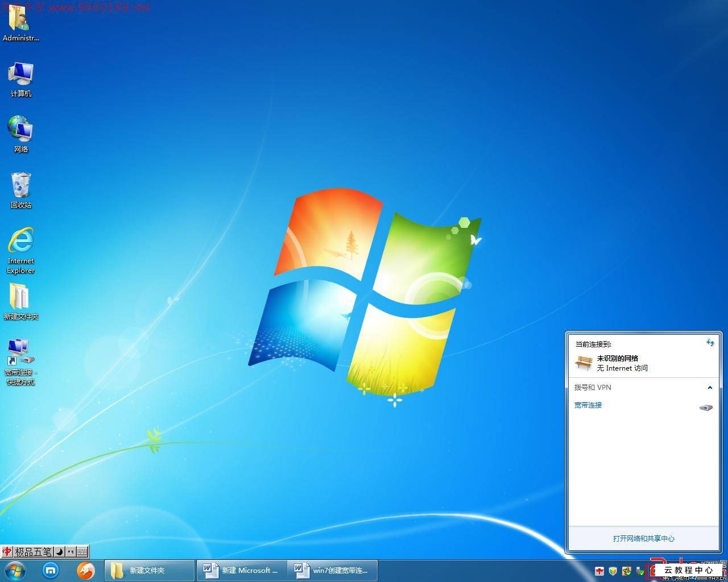
Task: Switch to win7创建宽带连 Word taskbar window
Action: click(x=333, y=570)
